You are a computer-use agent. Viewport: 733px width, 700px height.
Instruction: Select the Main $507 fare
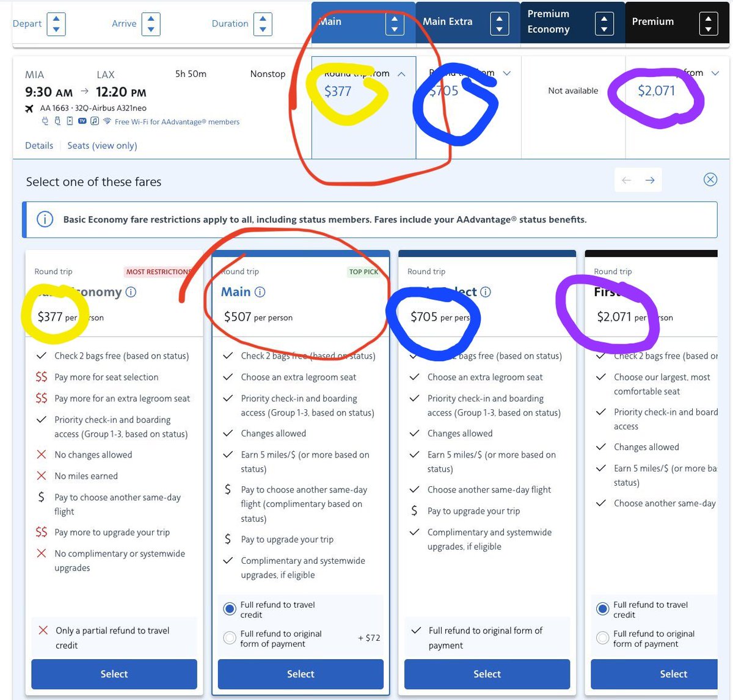click(x=301, y=674)
